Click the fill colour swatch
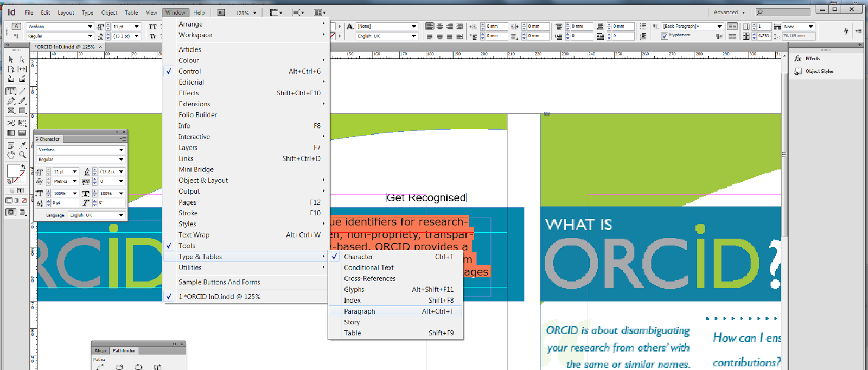Viewport: 868px width, 370px height. [12, 171]
